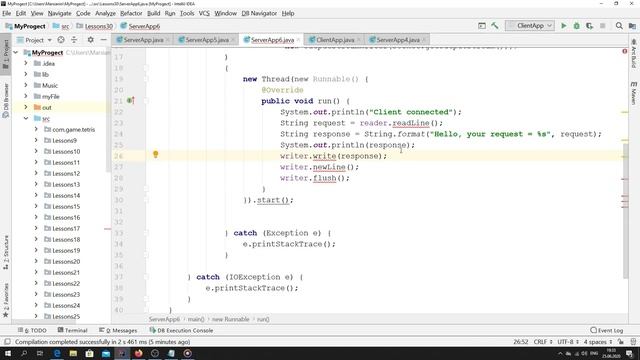Click MyProgect in navigation breadcrumb
Viewport: 640px width, 360px height.
tap(29, 26)
